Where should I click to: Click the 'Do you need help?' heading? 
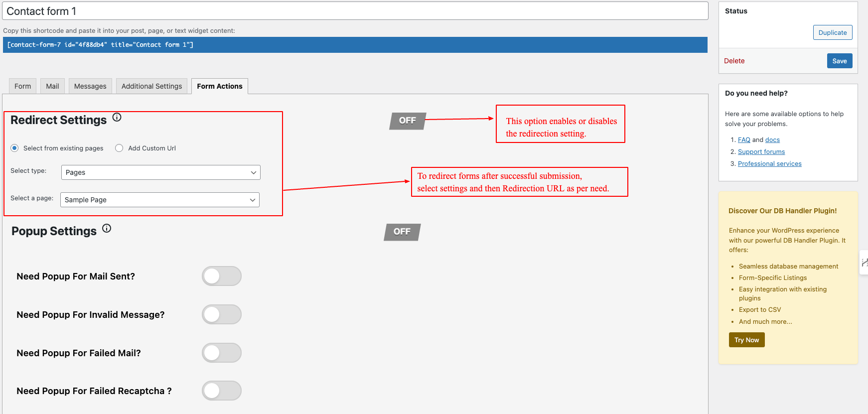(x=756, y=93)
